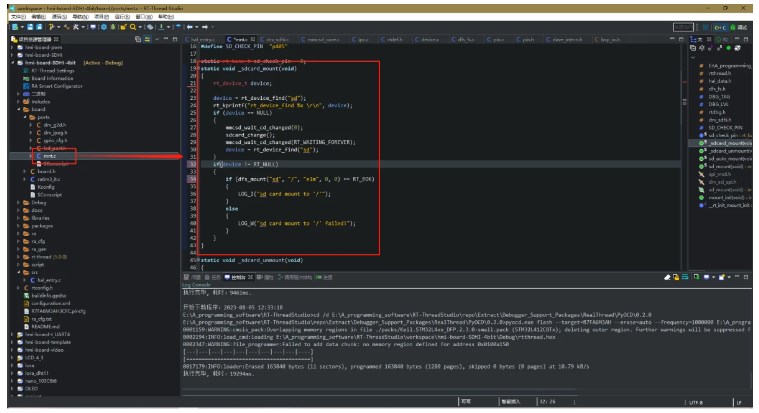This screenshot has height=413, width=759.
Task: Click the forward navigation arrow icon
Action: (x=205, y=27)
